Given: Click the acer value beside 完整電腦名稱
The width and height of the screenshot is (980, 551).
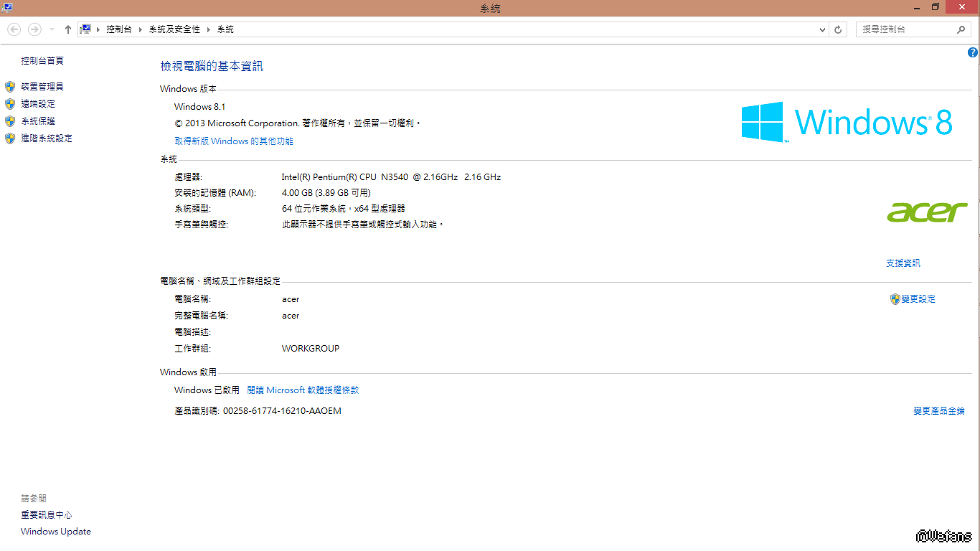Looking at the screenshot, I should click(x=291, y=316).
